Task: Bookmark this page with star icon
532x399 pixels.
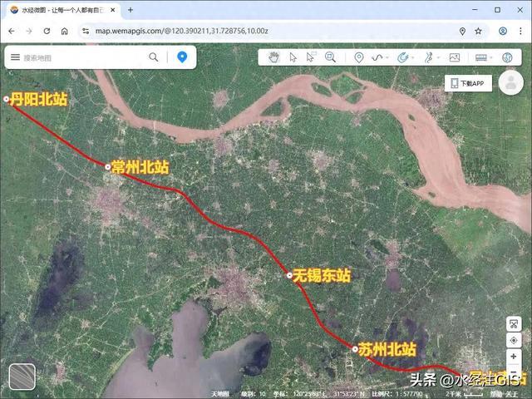Action: point(479,32)
